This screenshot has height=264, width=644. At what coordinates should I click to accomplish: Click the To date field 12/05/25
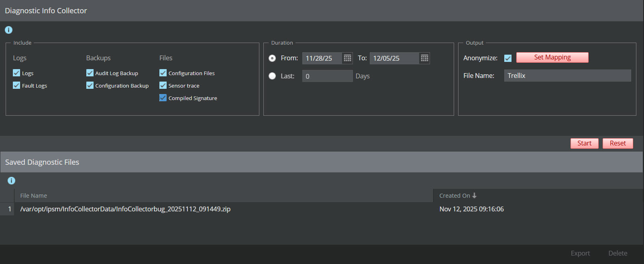395,58
